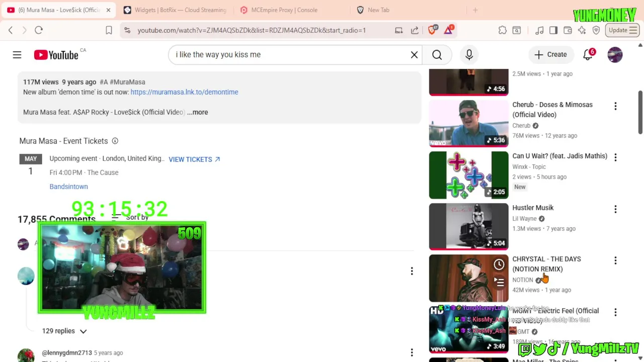Open the YouTube hamburger guide menu
Viewport: 644px width, 362px height.
coord(17,55)
